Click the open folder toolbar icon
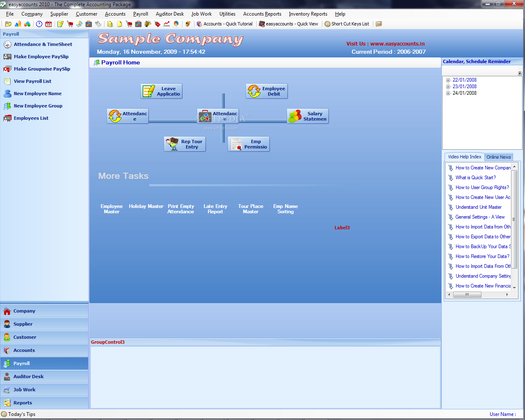 pos(8,24)
